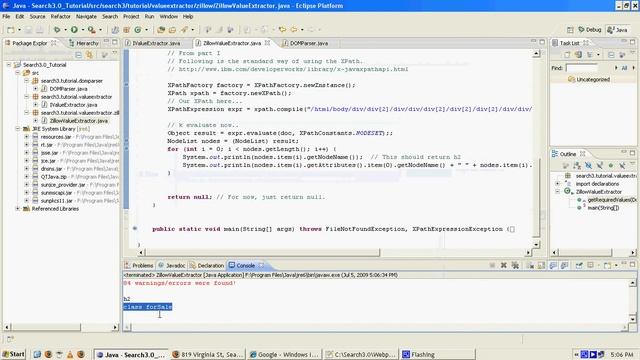Open the Problems tab
Screen dimensions: 640x360
pyautogui.click(x=139, y=265)
